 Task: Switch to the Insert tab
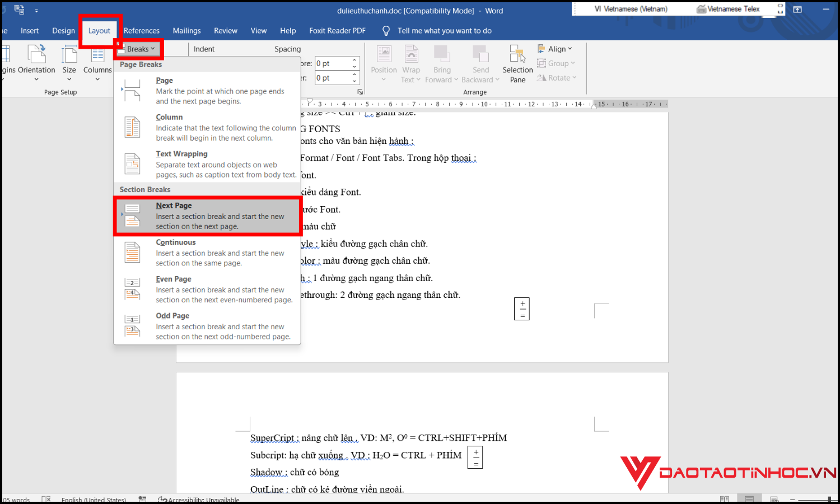pos(30,31)
